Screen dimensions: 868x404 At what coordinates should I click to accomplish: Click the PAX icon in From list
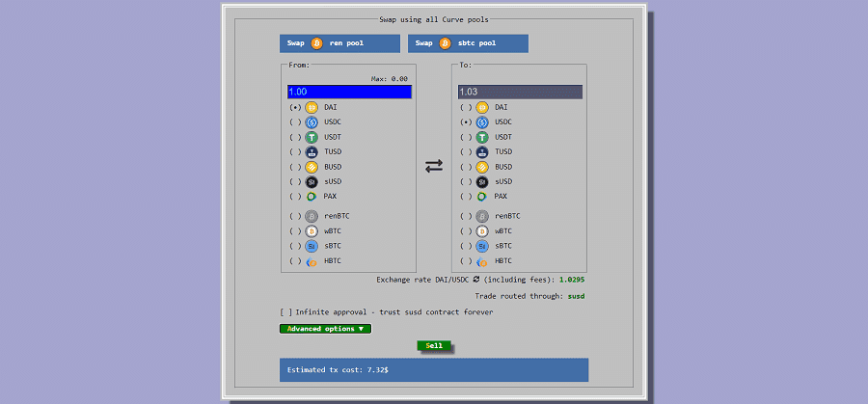pos(312,196)
